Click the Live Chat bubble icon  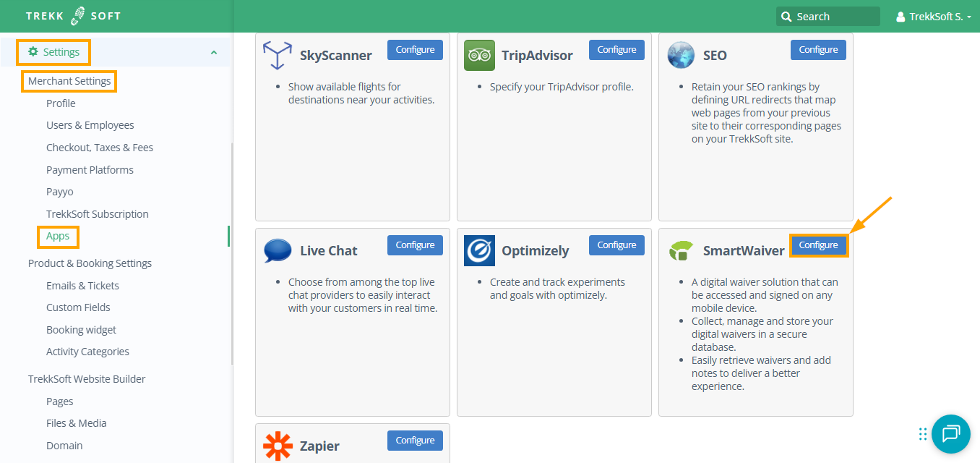coord(278,251)
